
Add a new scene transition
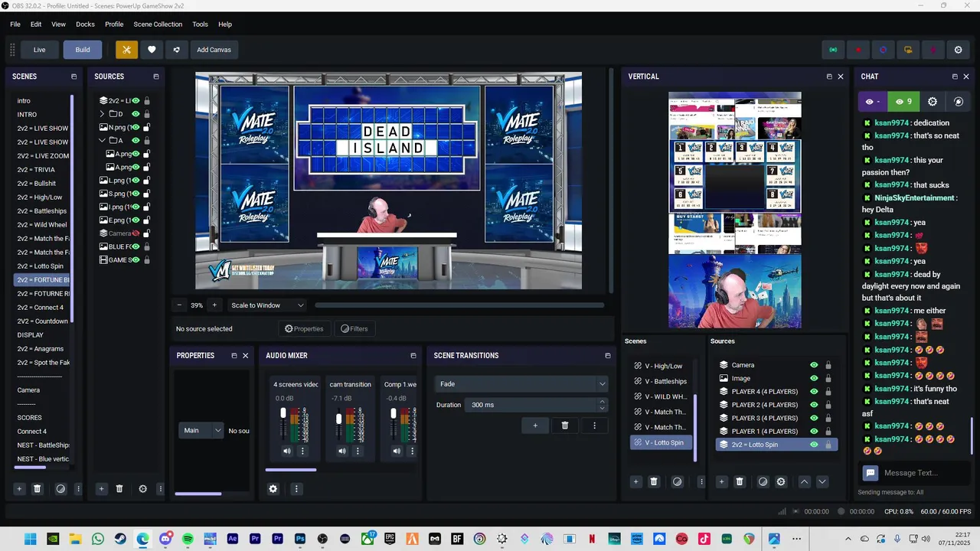point(535,425)
